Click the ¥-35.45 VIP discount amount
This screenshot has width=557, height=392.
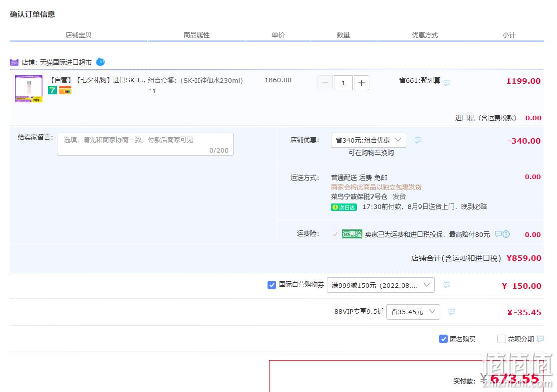pyautogui.click(x=525, y=313)
